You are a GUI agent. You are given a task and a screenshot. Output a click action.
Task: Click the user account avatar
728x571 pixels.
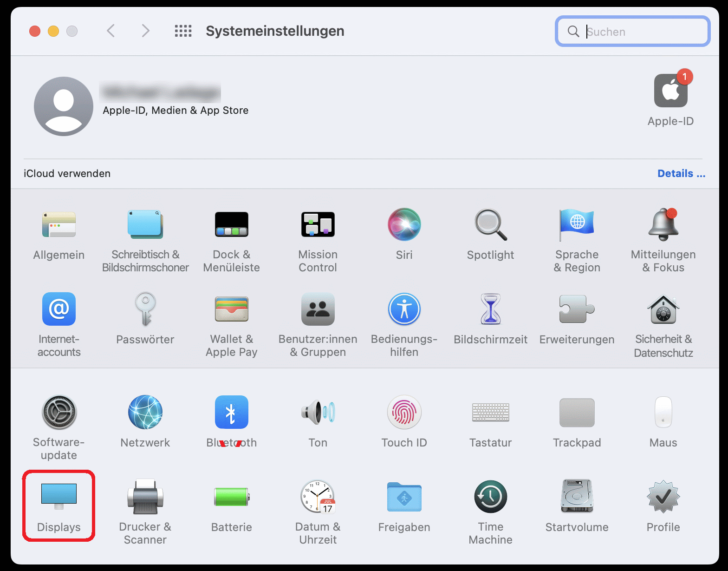click(x=64, y=106)
